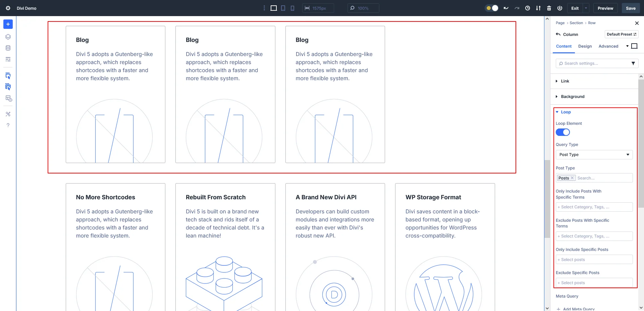Open the Advanced tab

[608, 46]
